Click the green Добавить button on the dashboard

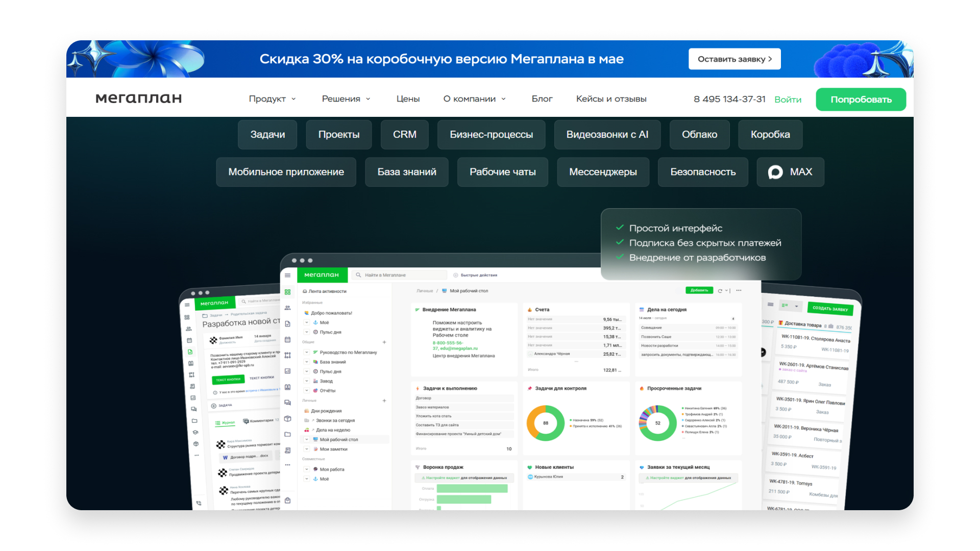699,290
